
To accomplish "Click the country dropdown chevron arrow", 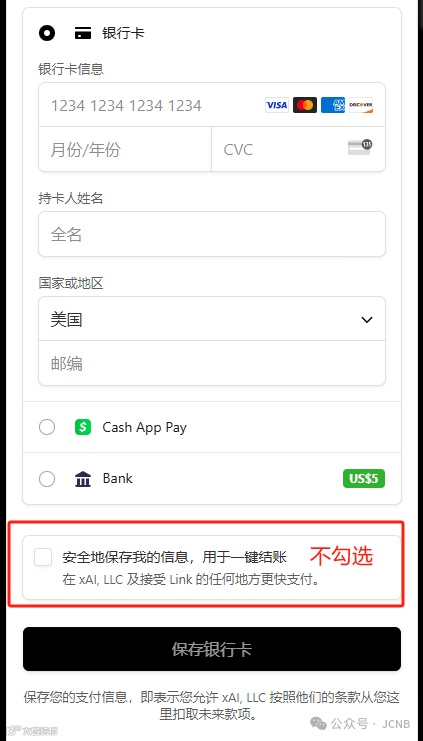I will 367,320.
